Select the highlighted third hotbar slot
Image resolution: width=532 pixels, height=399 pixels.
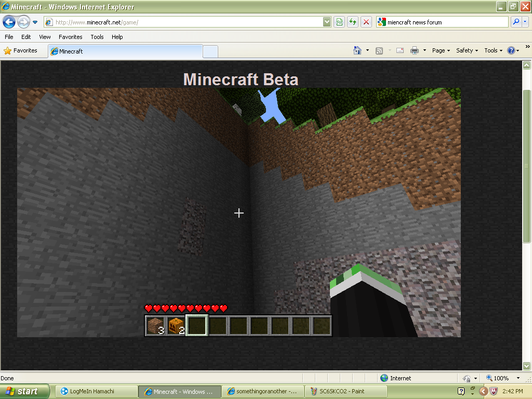[197, 326]
